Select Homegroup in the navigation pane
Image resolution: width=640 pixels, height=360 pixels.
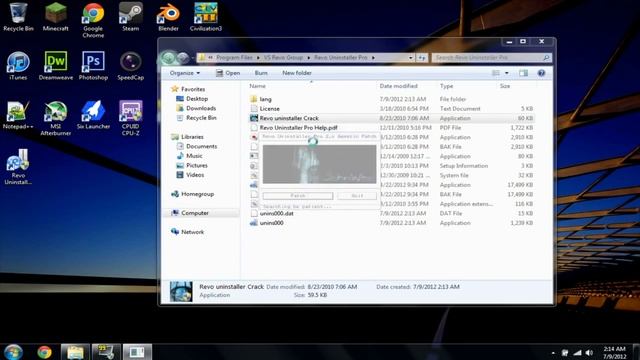point(197,194)
